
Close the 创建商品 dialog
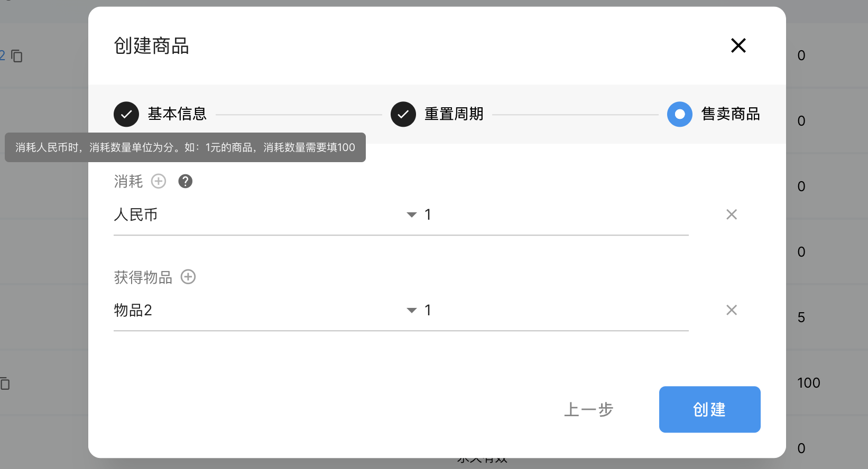point(738,45)
